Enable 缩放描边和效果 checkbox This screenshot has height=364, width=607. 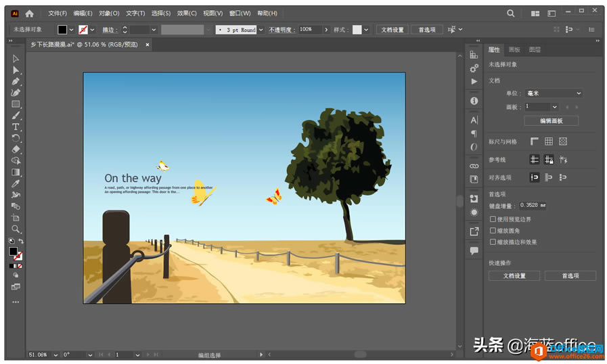(x=493, y=242)
